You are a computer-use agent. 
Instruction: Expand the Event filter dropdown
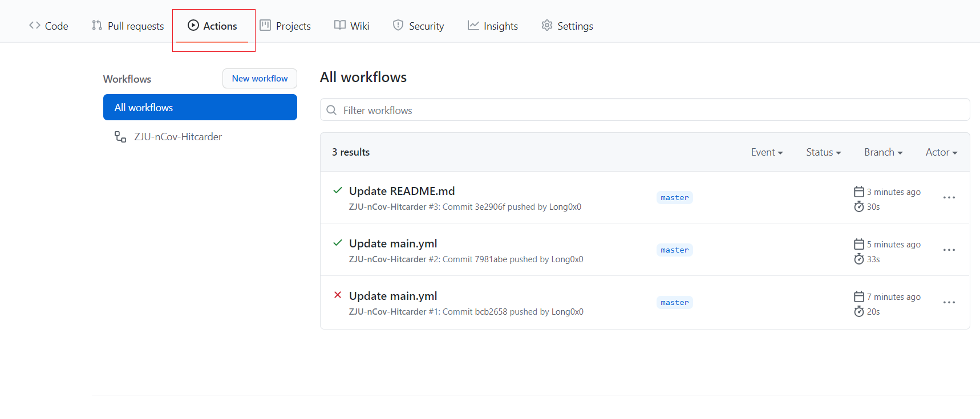(767, 152)
